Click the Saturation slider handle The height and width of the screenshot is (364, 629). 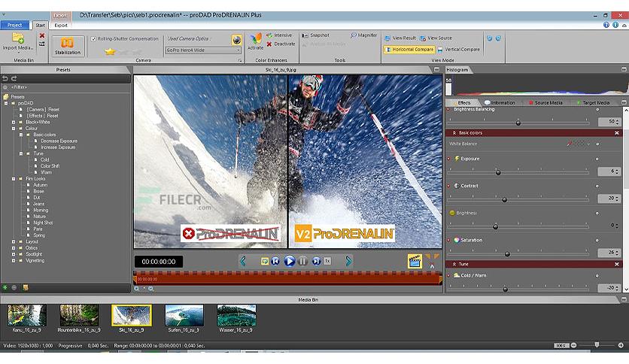coord(507,253)
